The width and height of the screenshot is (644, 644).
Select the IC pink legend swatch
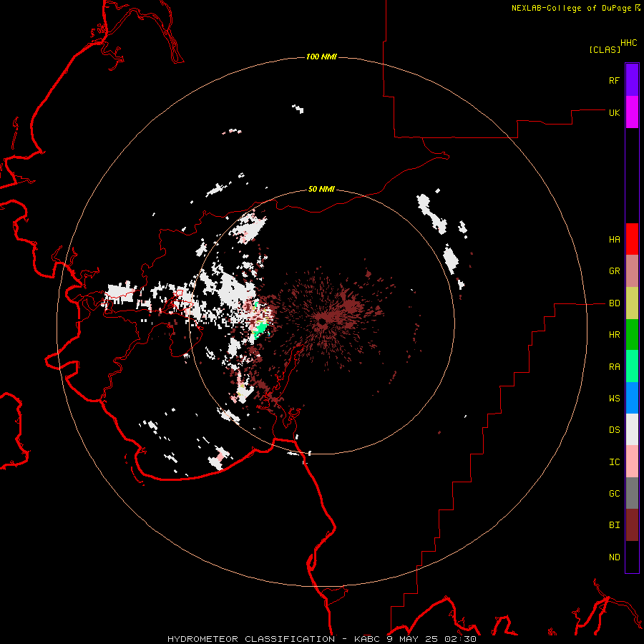[632, 462]
